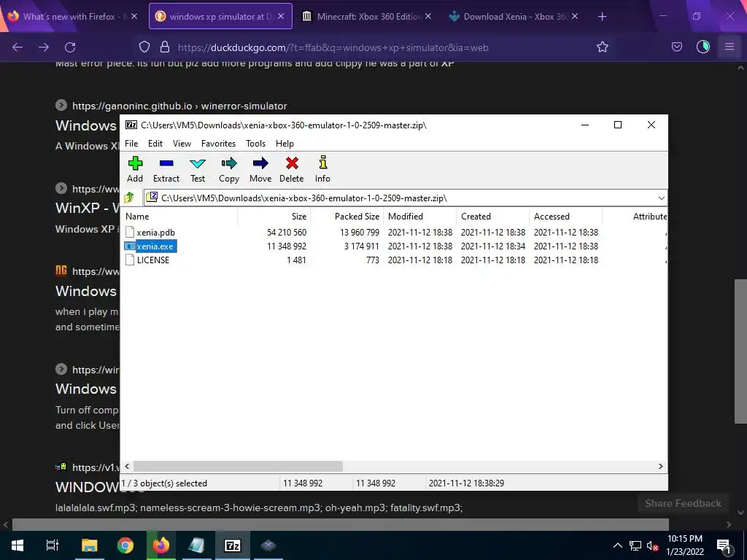Reload the page in Firefox
The width and height of the screenshot is (747, 560).
tap(70, 47)
